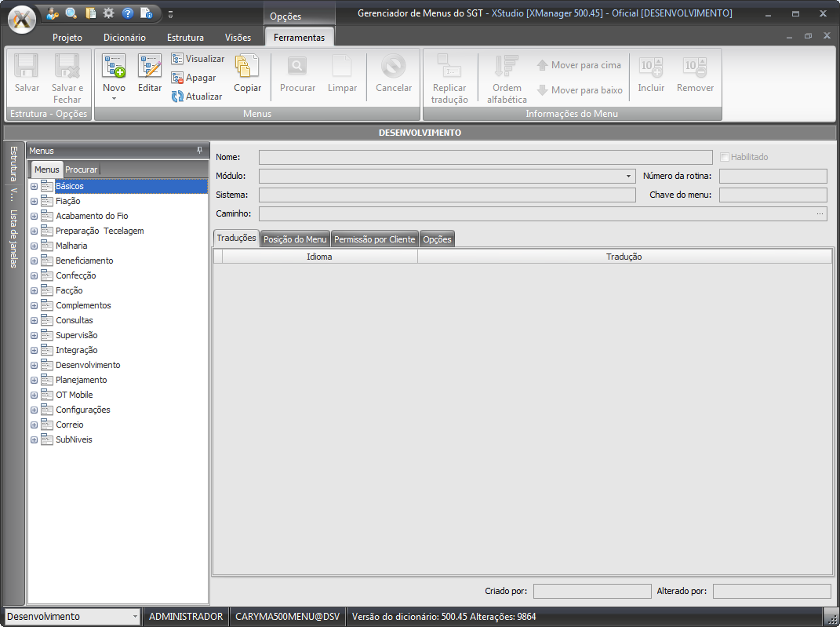
Task: Click the Idioma column header
Action: click(x=319, y=257)
